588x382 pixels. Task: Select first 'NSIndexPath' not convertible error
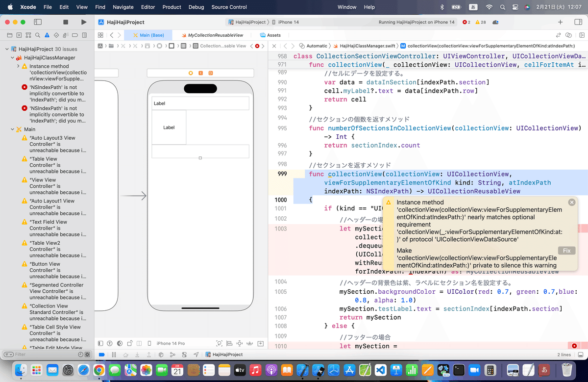54,93
